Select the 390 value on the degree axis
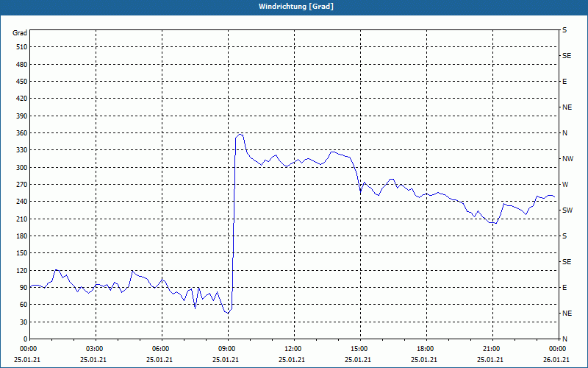Image resolution: width=588 pixels, height=368 pixels. [22, 116]
